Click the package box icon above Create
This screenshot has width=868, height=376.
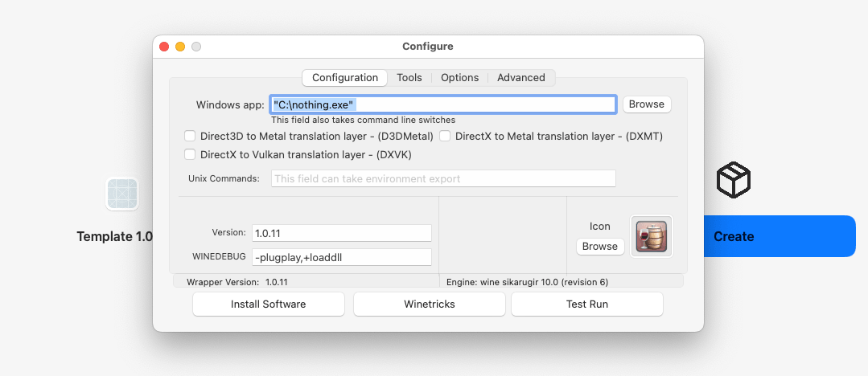(733, 180)
